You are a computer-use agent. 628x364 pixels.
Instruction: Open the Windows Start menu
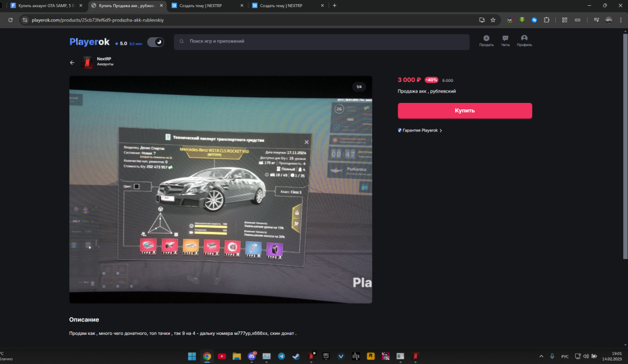[192, 356]
